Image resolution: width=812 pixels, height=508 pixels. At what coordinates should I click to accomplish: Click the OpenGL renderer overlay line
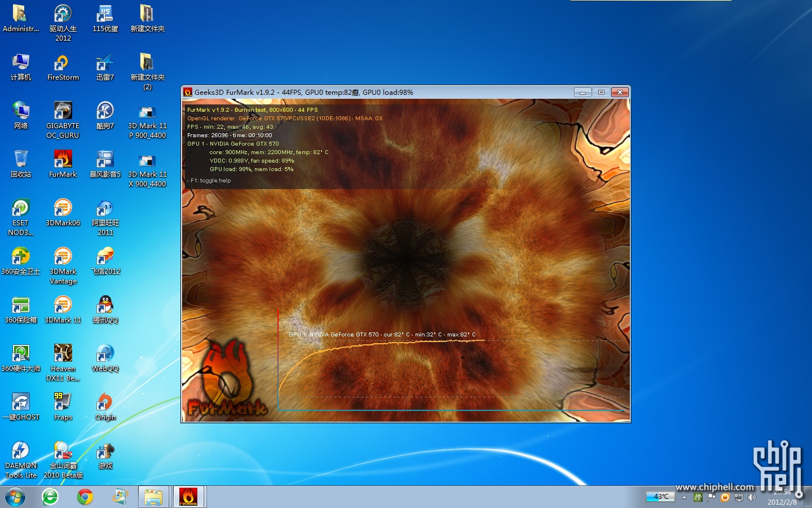pyautogui.click(x=285, y=119)
